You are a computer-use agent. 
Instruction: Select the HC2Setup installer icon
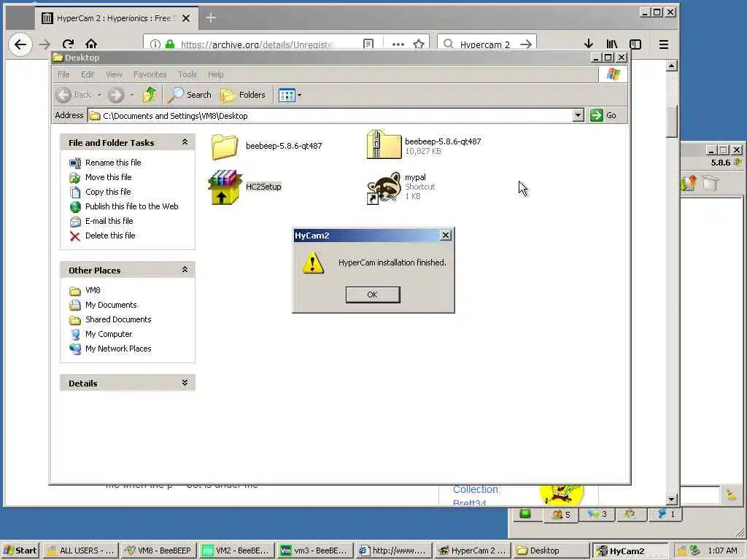coord(225,187)
